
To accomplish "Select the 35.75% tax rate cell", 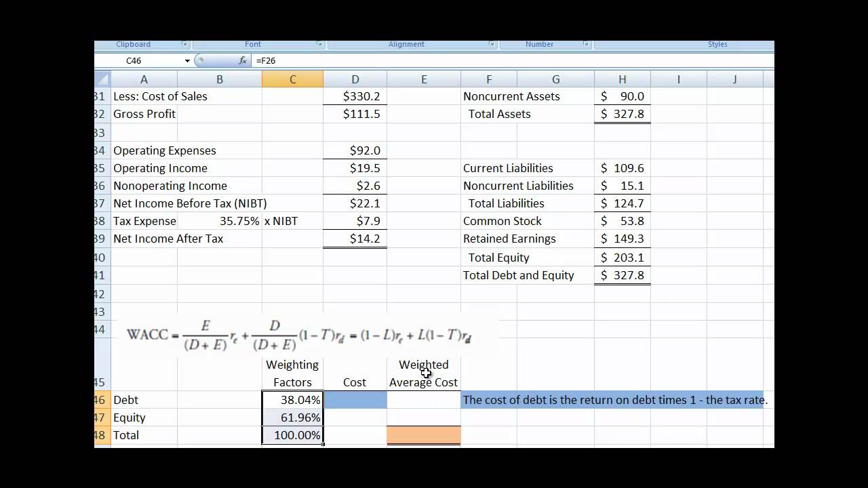I will 220,221.
